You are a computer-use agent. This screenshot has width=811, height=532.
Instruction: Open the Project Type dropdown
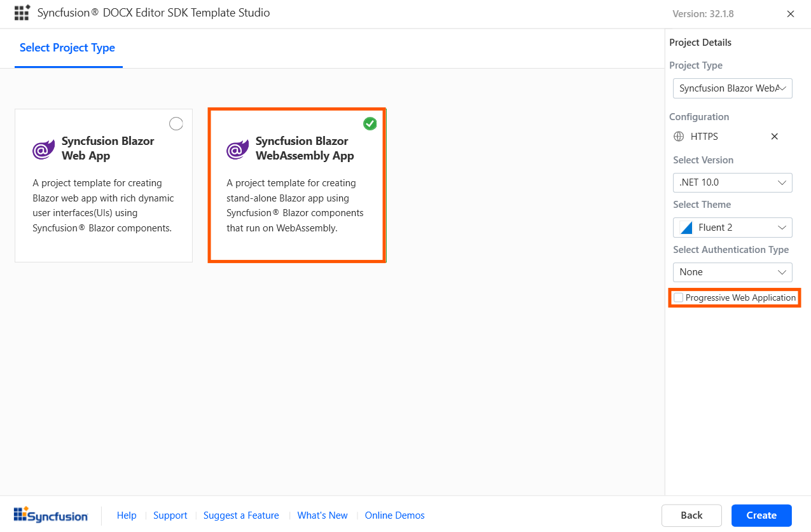coord(732,88)
